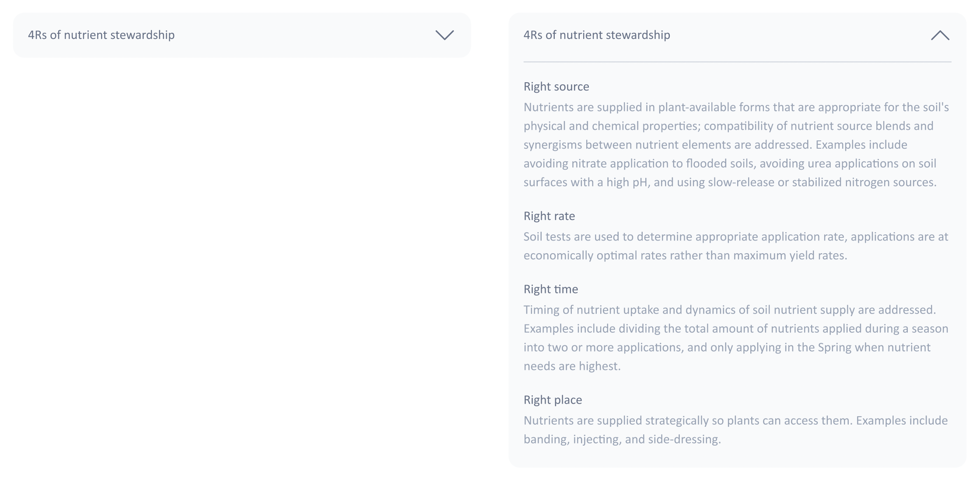Collapse the open panel using the up chevron
This screenshot has width=980, height=481.
[x=940, y=35]
